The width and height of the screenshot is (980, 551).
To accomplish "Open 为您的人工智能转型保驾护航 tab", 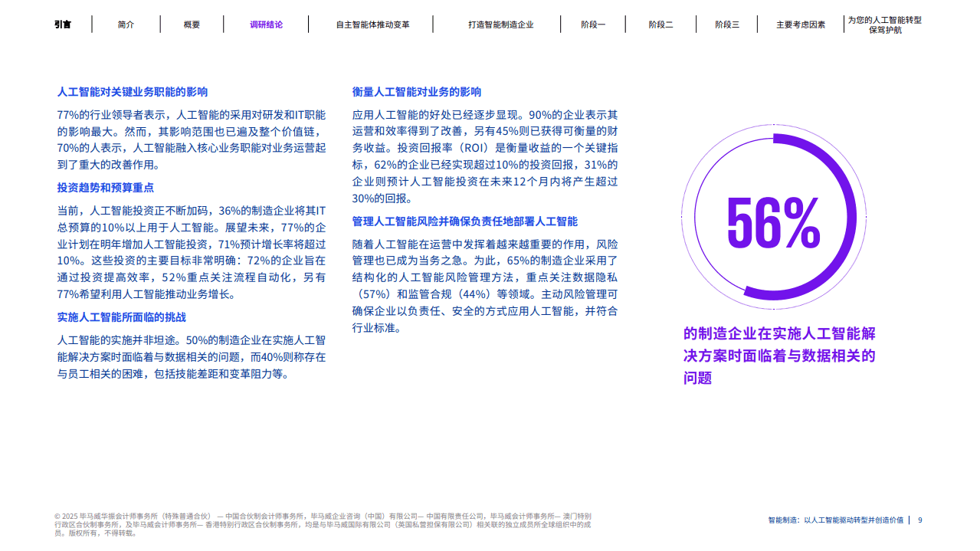I will tap(885, 24).
